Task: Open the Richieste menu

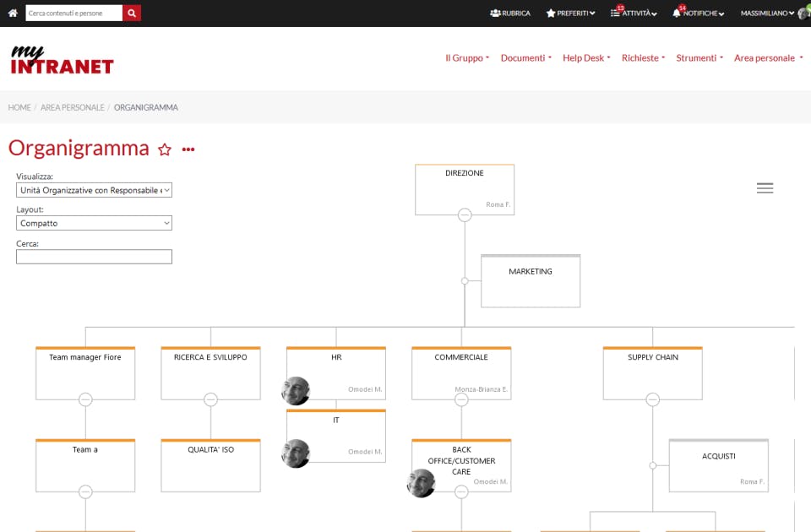Action: pos(644,58)
